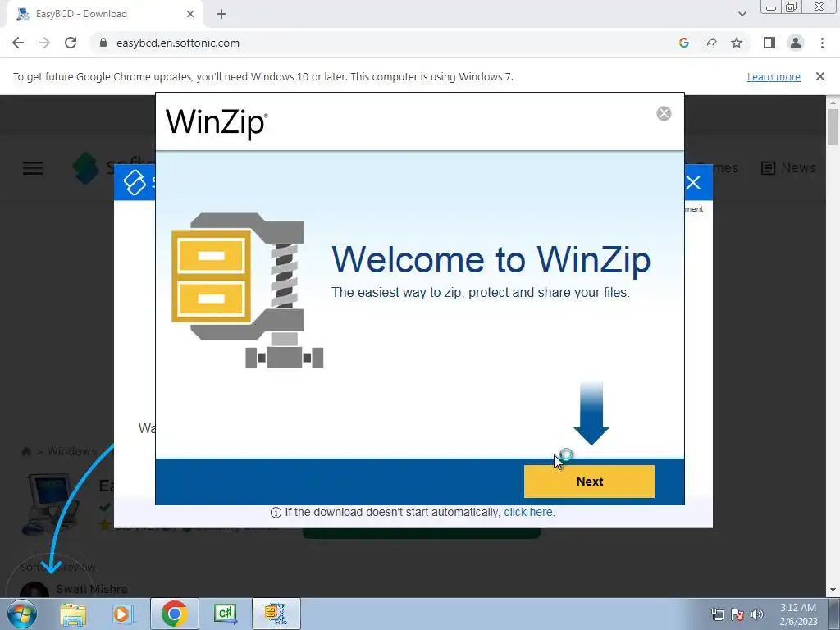Viewport: 840px width, 630px height.
Task: Reload the current page
Action: pyautogui.click(x=71, y=43)
